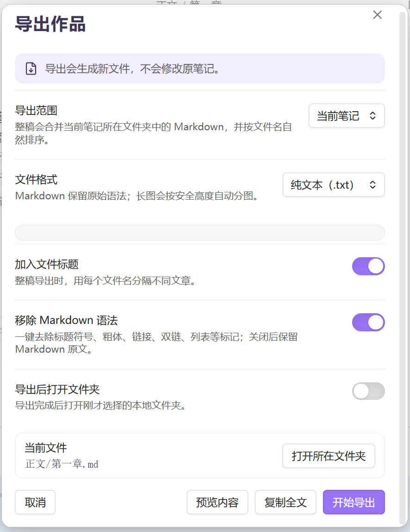Click the 导出范围 label
Screen dimensions: 410x532
36,111
